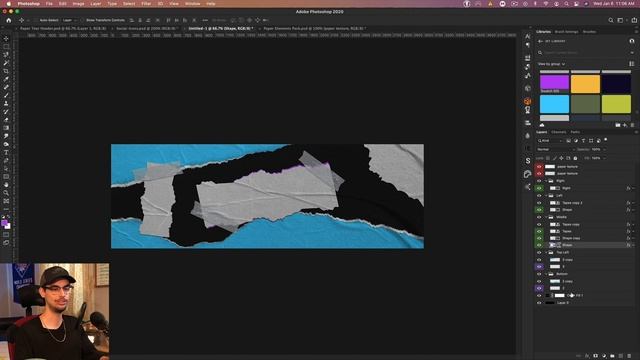Toggle visibility of Middle group
Viewport: 640px width, 360px height.
click(x=539, y=217)
